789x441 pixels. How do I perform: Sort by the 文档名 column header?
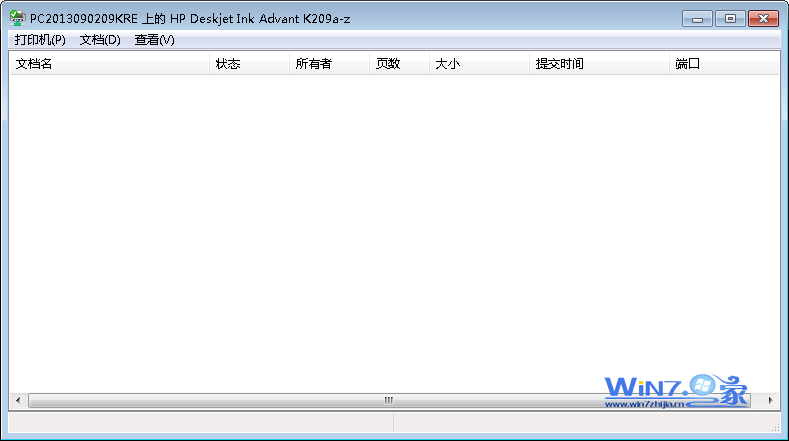point(109,64)
